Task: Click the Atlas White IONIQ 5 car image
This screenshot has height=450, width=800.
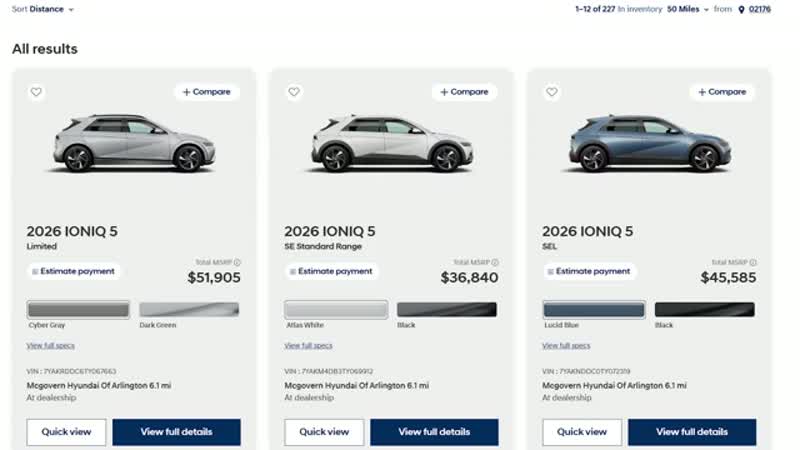Action: click(x=392, y=143)
